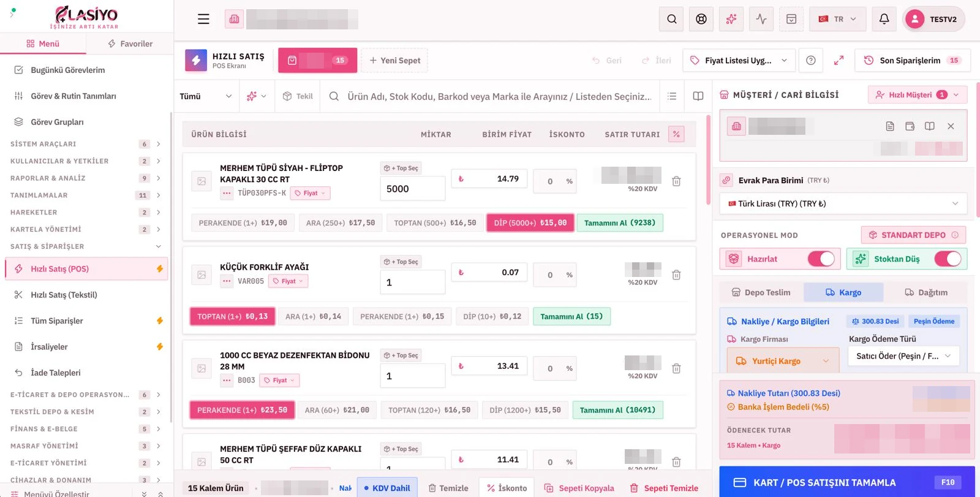Remove selected customer with X icon

click(x=951, y=126)
